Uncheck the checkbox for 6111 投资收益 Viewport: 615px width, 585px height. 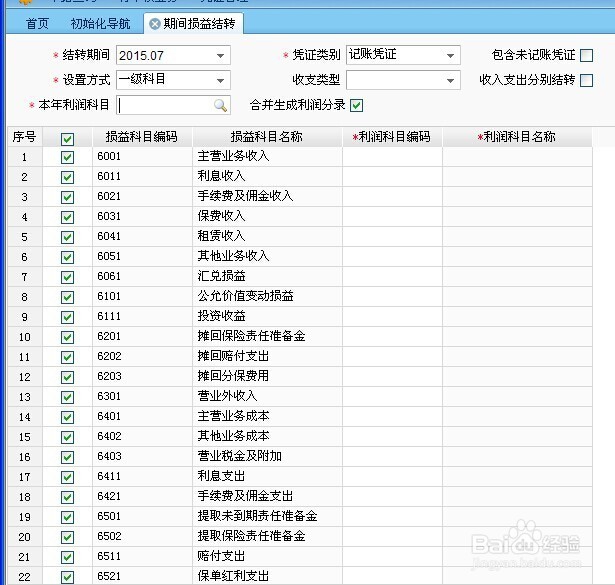(x=67, y=317)
